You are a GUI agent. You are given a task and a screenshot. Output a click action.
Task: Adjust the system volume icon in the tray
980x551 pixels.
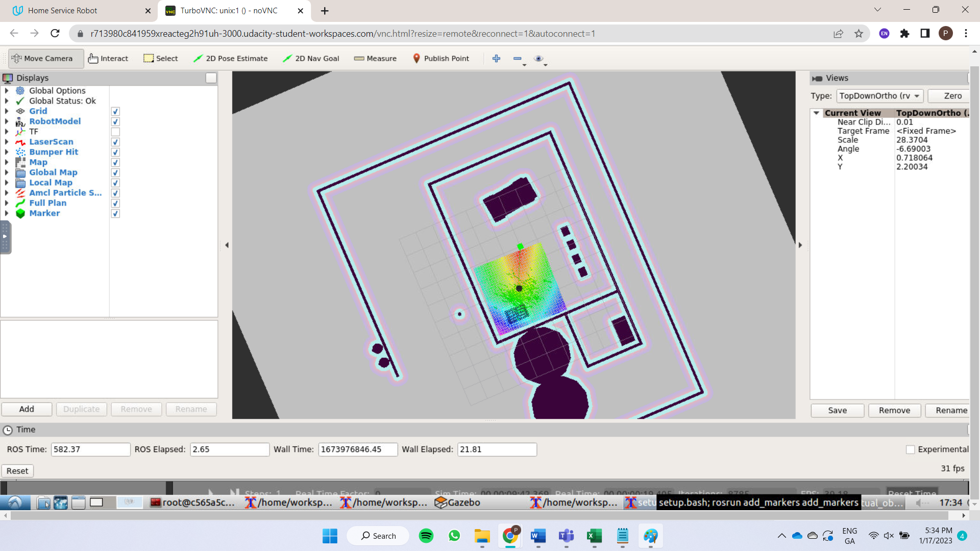[x=888, y=536]
